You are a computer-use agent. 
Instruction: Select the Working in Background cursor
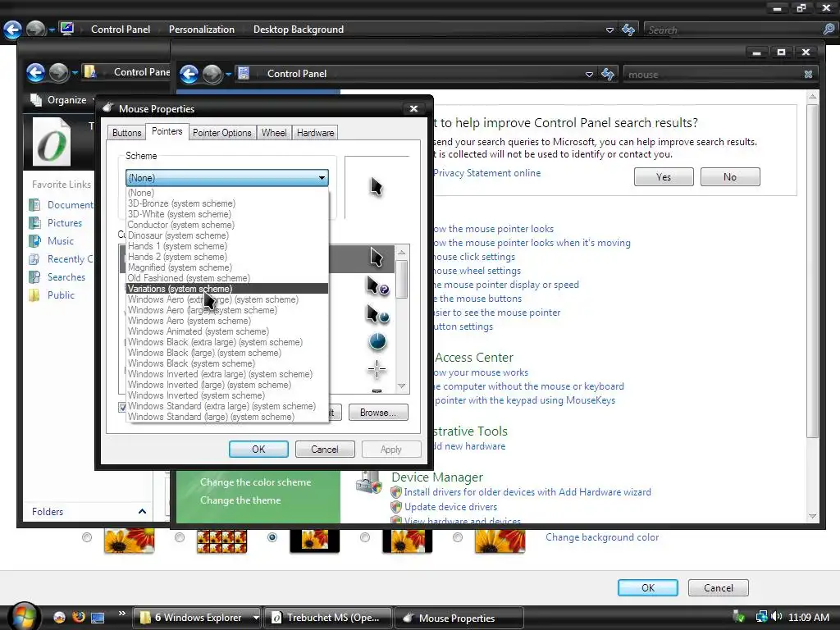pos(377,314)
